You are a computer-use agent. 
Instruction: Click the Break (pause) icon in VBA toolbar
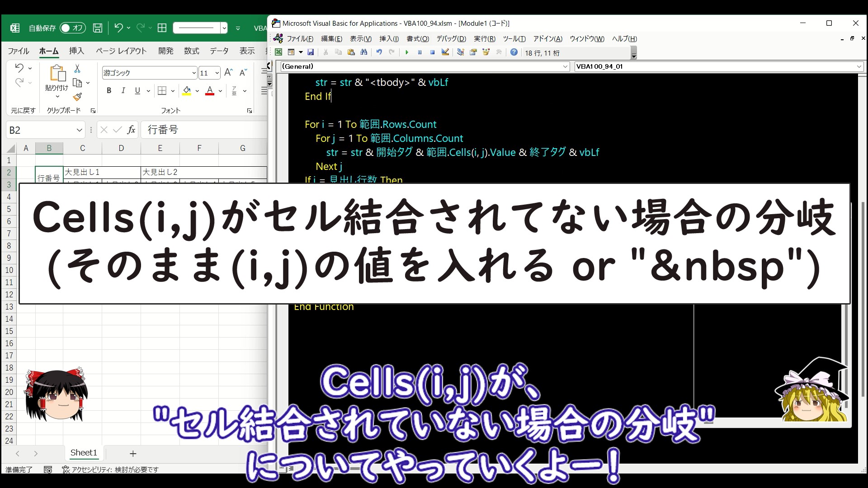[x=420, y=52]
